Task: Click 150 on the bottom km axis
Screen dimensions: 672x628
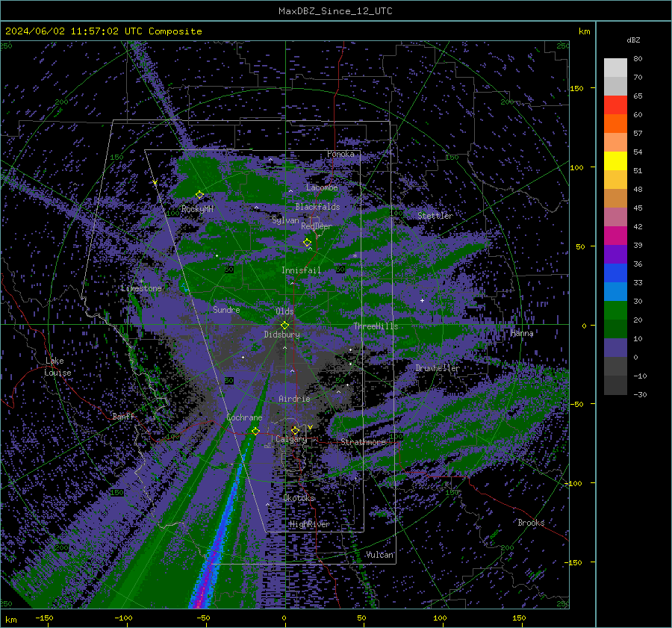Action: tap(519, 618)
